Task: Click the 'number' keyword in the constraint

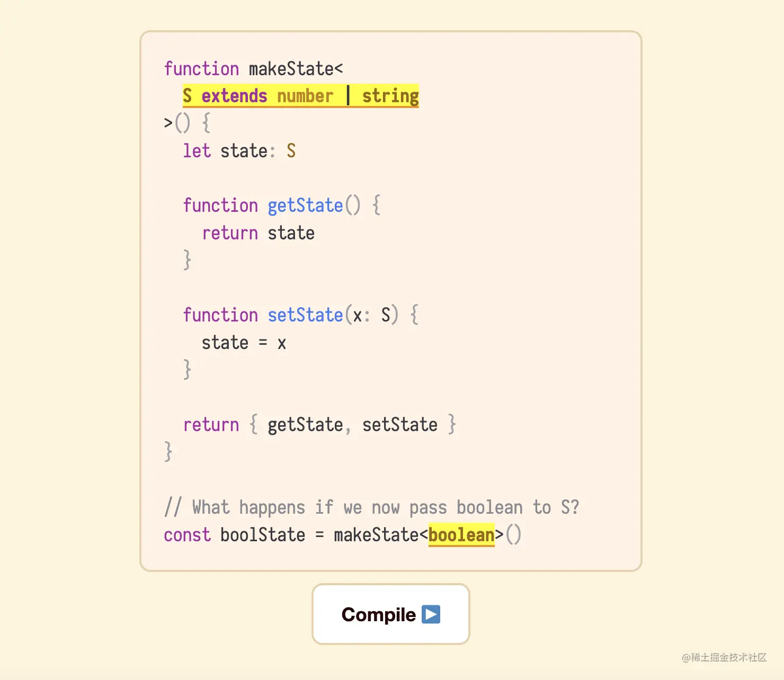Action: (x=305, y=96)
